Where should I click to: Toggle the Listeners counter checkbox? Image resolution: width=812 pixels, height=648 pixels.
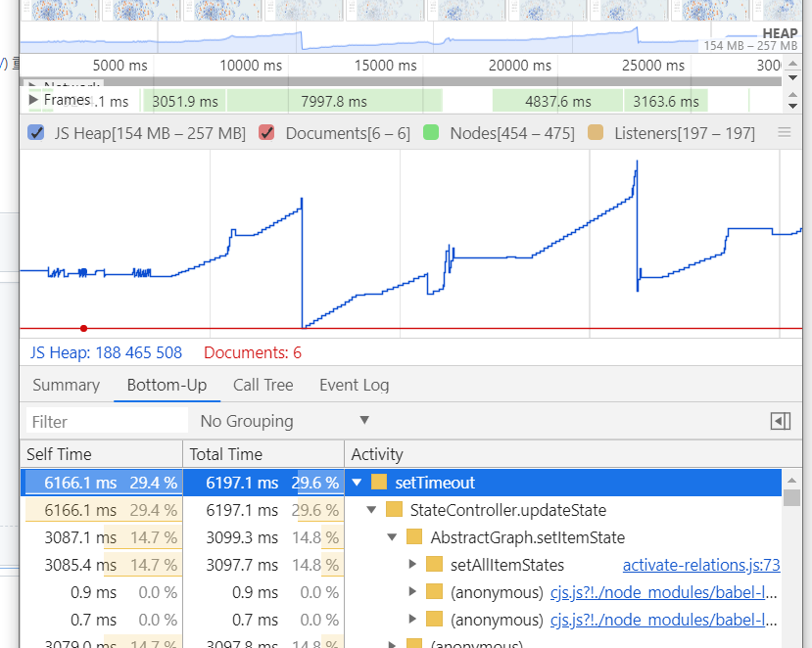(596, 132)
